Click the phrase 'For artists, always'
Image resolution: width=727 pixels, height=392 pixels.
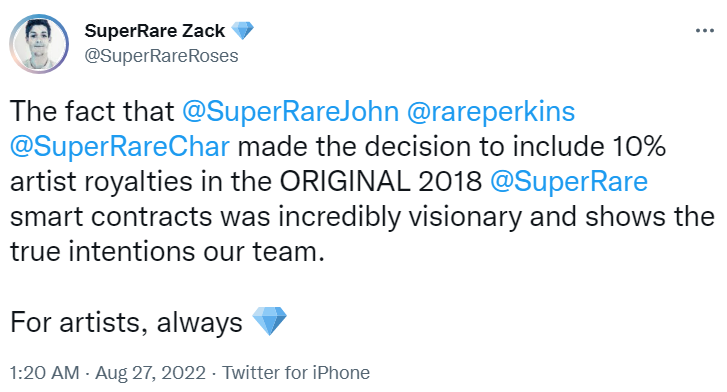point(126,322)
